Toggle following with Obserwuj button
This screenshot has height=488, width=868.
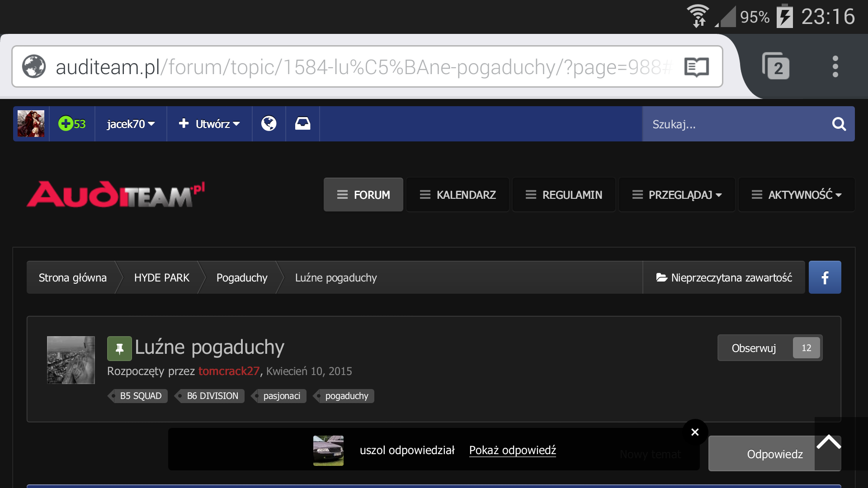(x=754, y=348)
